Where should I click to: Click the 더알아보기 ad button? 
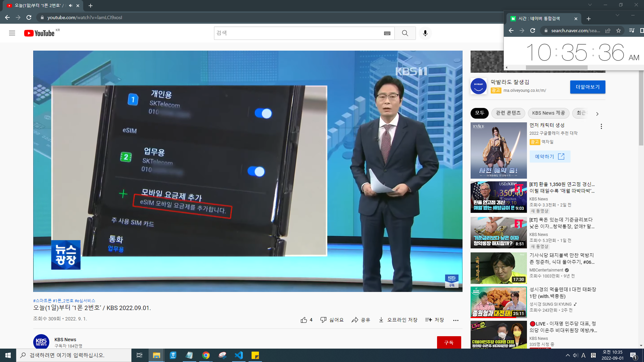click(587, 87)
